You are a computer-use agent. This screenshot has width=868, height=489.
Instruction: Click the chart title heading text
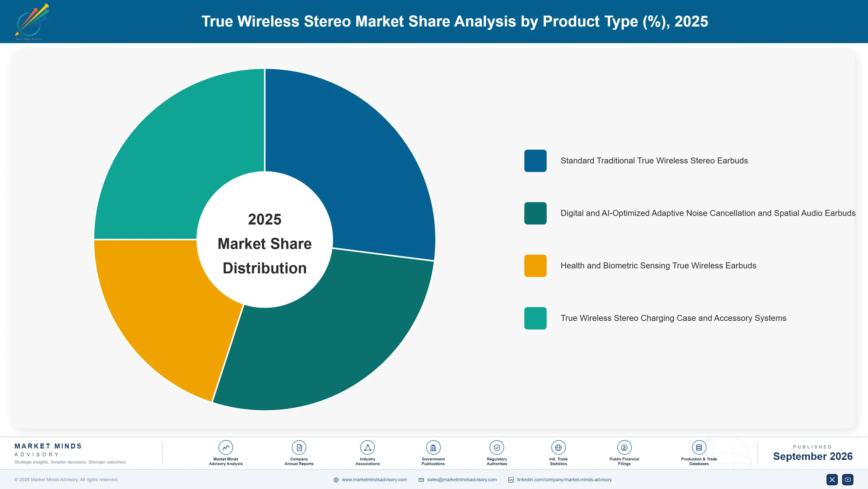(x=455, y=21)
